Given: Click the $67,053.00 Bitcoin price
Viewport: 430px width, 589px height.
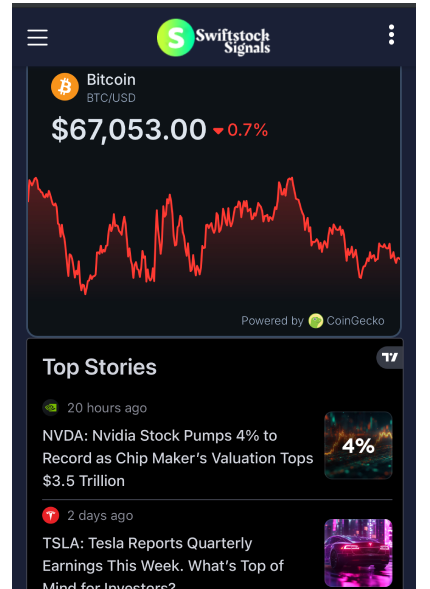Looking at the screenshot, I should coord(129,130).
